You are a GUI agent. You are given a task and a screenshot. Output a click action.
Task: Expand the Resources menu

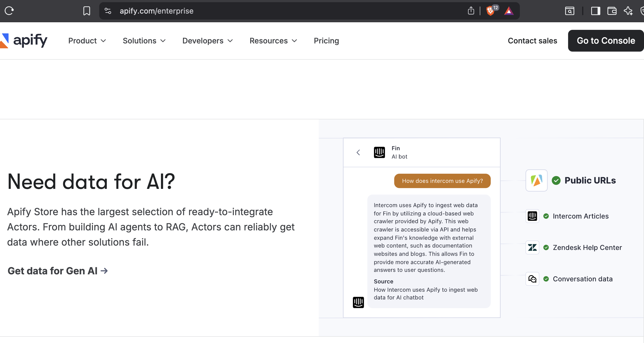pos(273,41)
